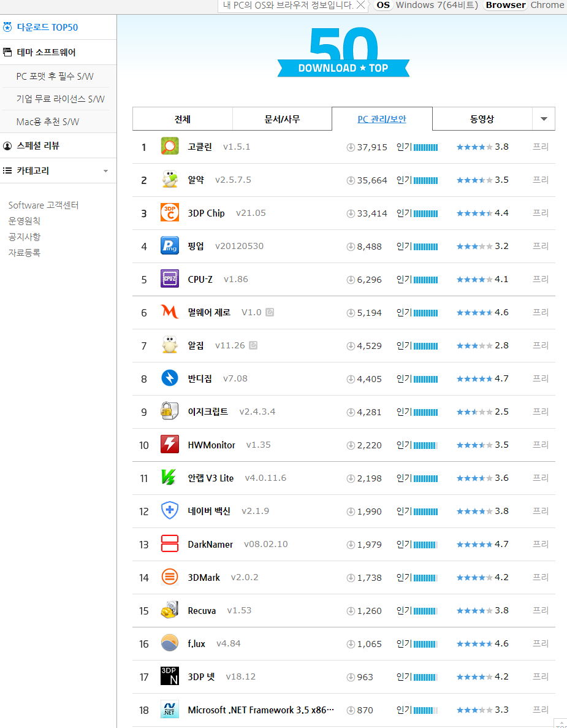Screen dimensions: 567x728
Task: Open the HWMonitor program name link
Action: coord(211,445)
